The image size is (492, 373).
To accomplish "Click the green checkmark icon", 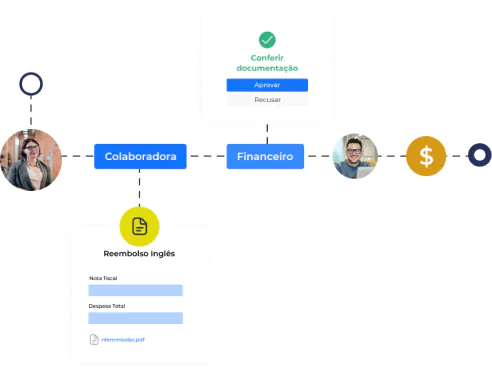I will [x=267, y=40].
